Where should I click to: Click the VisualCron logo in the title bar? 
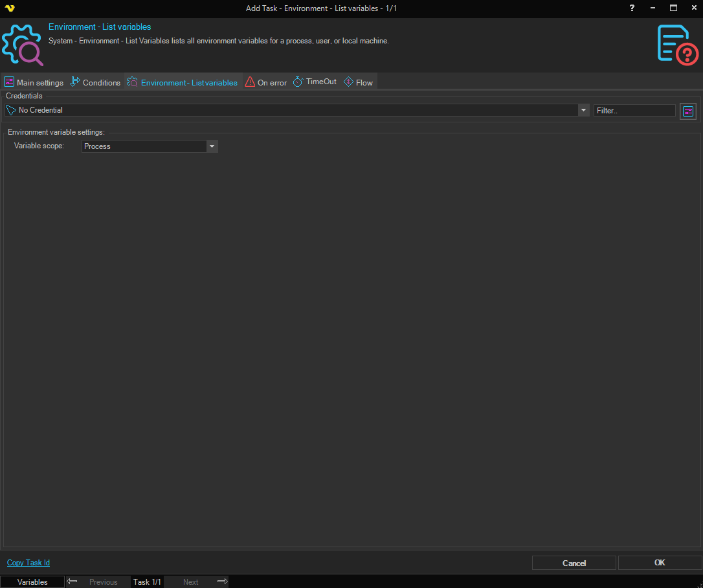point(9,8)
